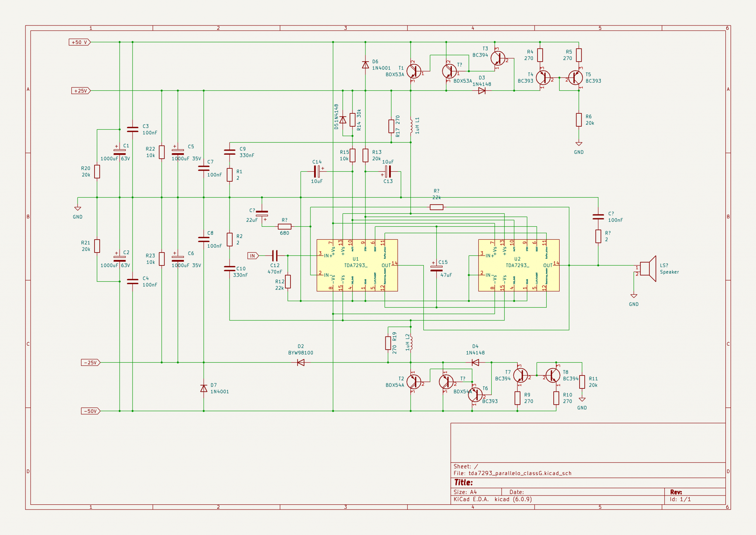Select diode D3 1N4148 symbol
Image resolution: width=756 pixels, height=535 pixels.
(481, 90)
